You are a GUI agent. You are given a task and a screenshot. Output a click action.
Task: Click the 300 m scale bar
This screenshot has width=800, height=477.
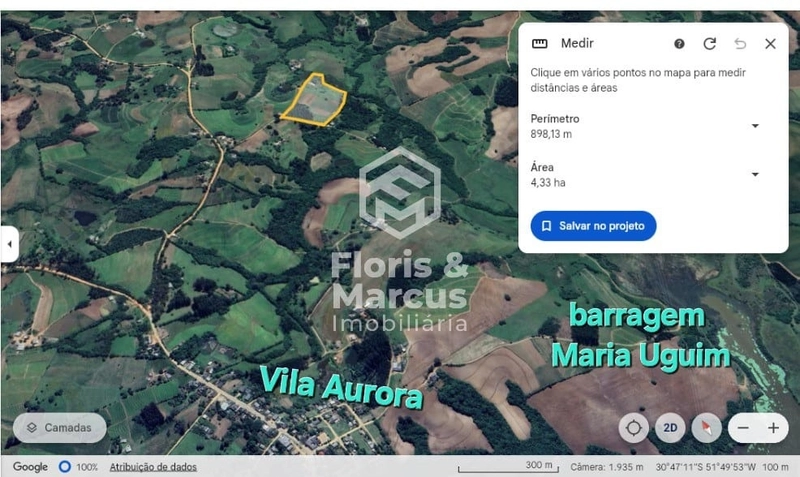(x=508, y=467)
